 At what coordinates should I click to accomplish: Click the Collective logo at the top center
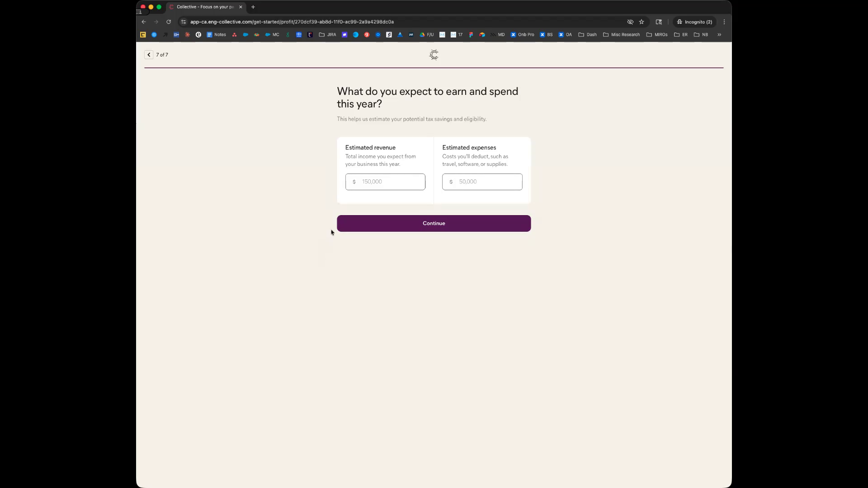[434, 55]
